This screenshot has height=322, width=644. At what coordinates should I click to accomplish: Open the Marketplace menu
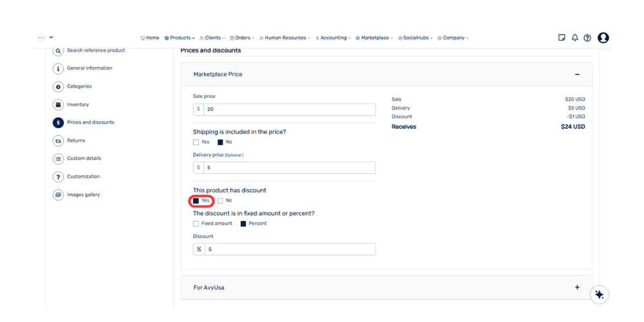tap(375, 38)
